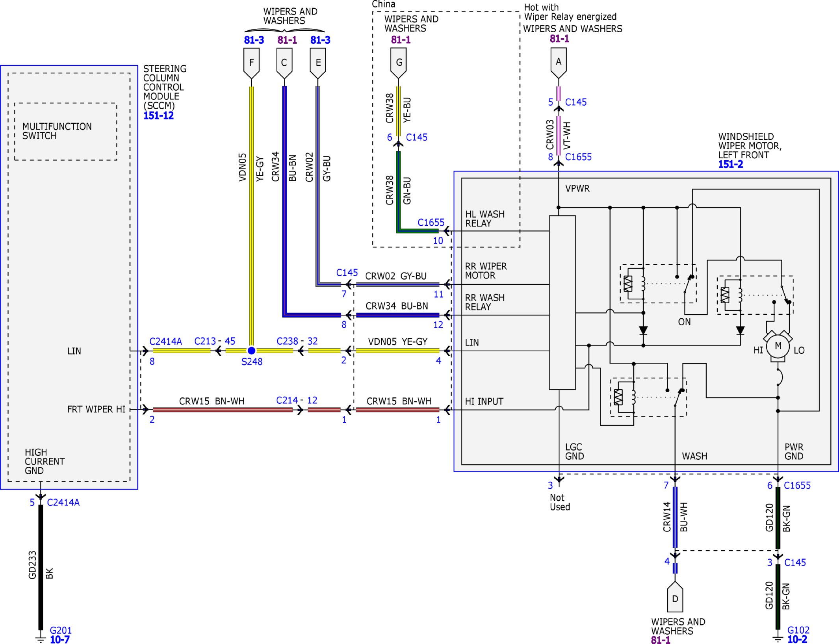Select the HL WASH RELAY pin label
This screenshot has width=839, height=644.
(485, 219)
